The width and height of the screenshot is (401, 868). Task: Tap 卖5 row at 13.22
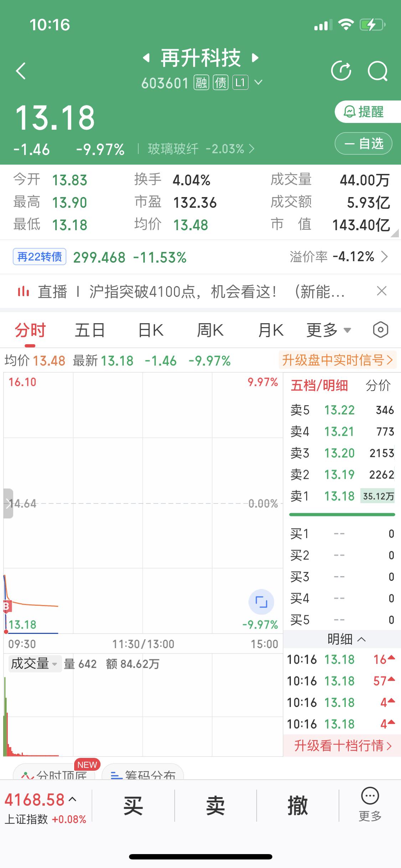coord(342,410)
